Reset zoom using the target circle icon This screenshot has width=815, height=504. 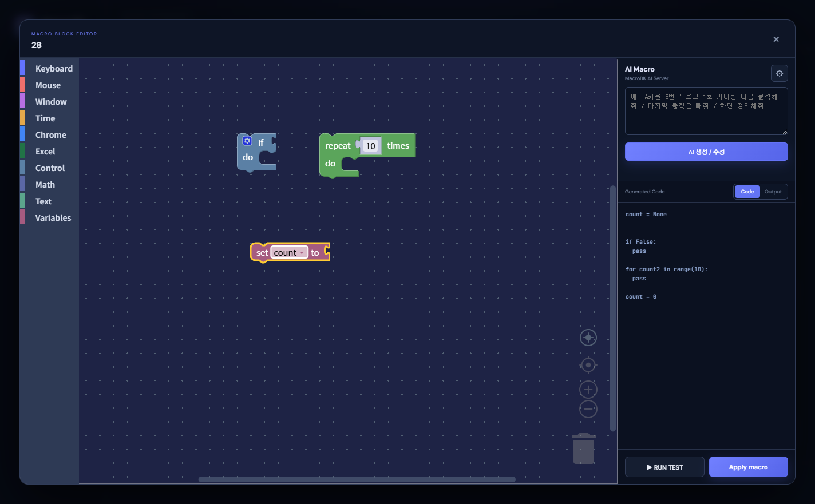point(588,365)
